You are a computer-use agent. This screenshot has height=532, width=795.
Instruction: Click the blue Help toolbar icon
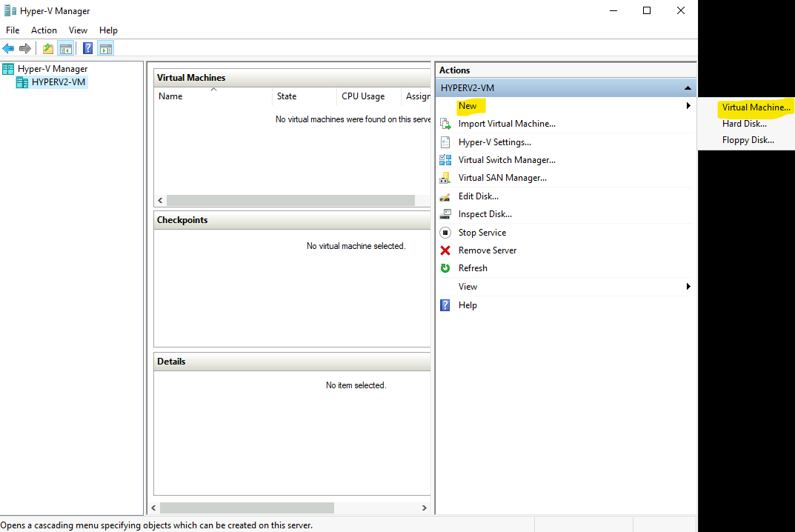tap(87, 49)
